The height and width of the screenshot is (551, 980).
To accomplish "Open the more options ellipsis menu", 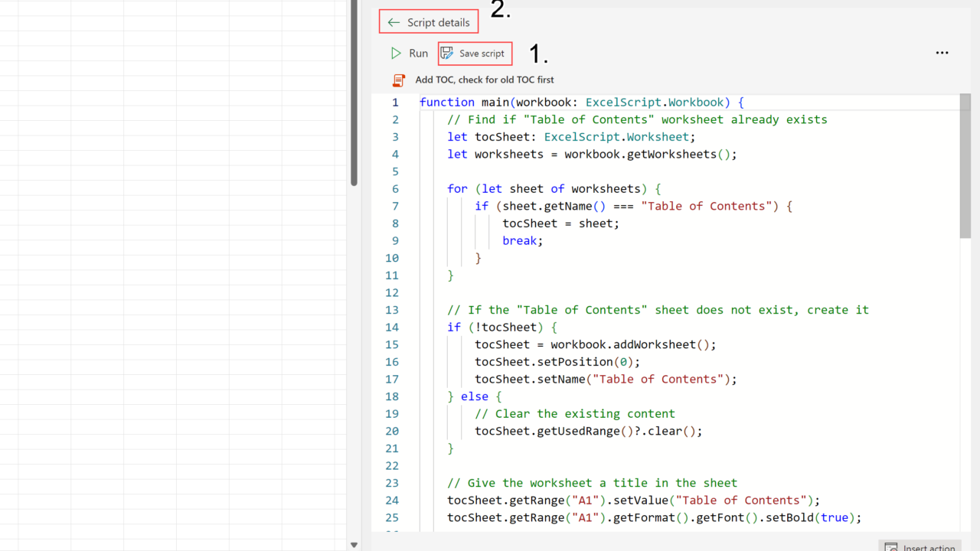I will click(942, 53).
